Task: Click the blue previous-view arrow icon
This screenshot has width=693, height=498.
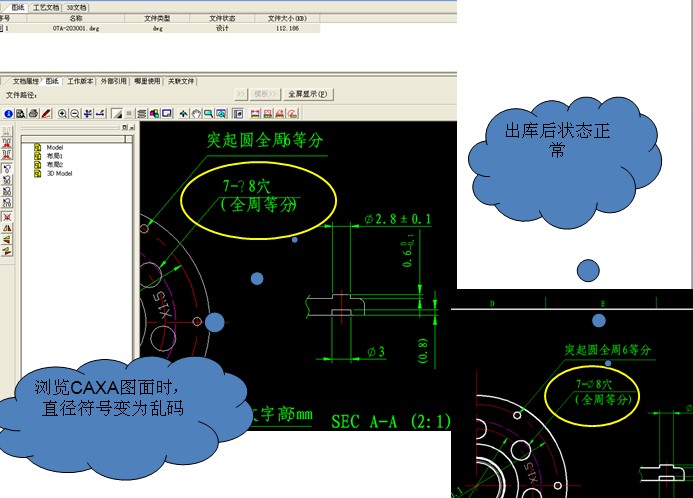Action: [101, 114]
